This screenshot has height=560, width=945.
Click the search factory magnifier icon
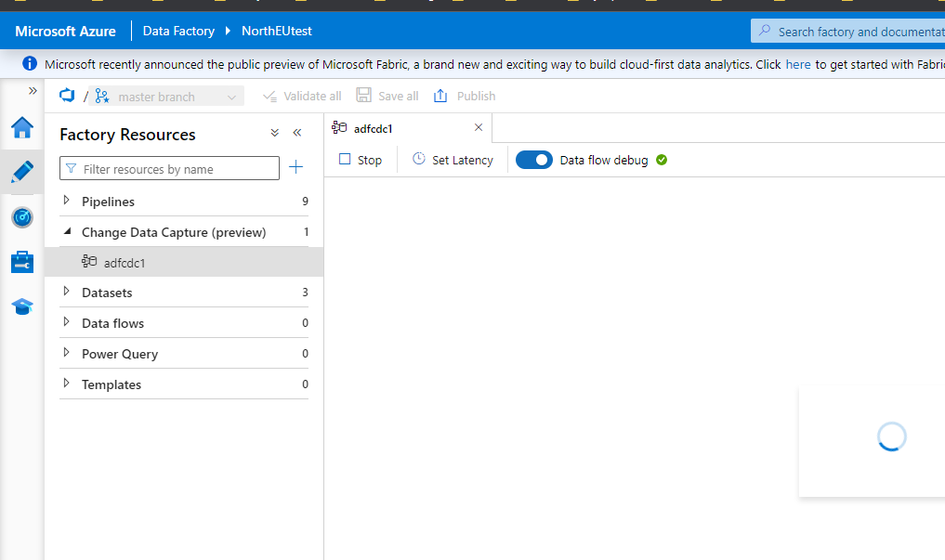pos(767,31)
